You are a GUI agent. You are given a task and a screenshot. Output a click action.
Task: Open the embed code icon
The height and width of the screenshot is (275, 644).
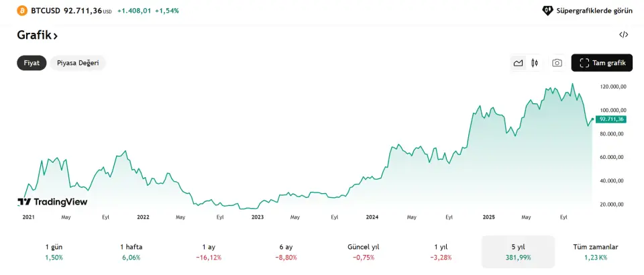tap(623, 35)
